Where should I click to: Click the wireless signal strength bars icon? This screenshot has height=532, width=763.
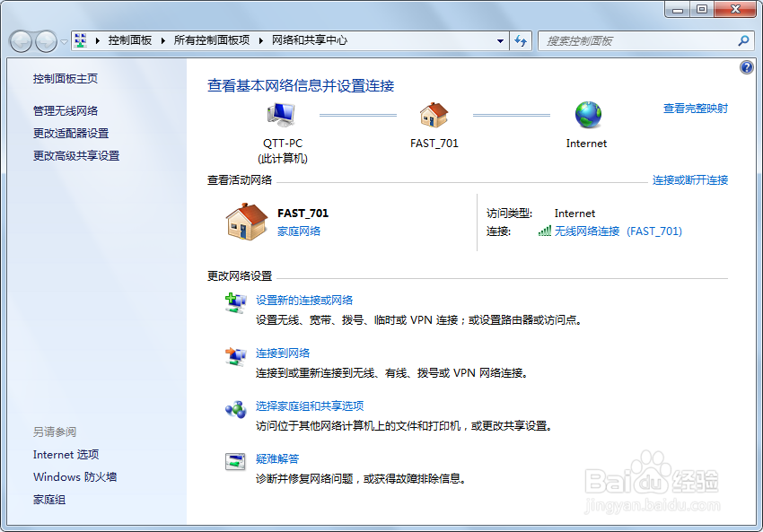545,231
